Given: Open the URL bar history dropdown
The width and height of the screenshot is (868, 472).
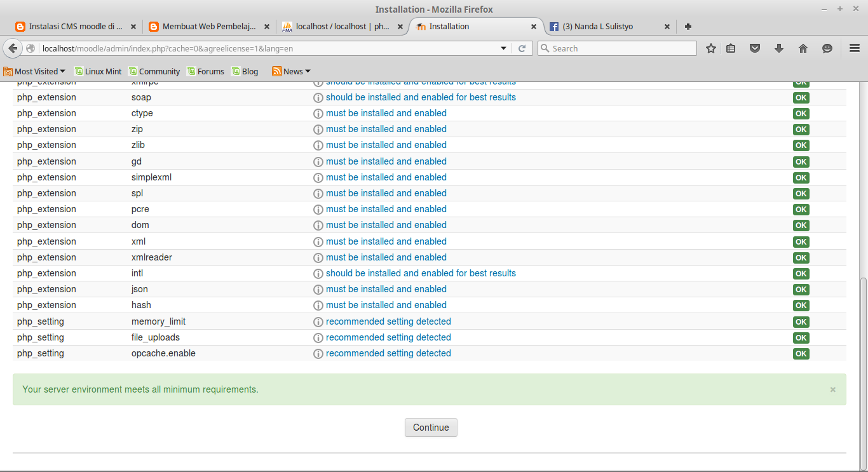Looking at the screenshot, I should (x=503, y=48).
